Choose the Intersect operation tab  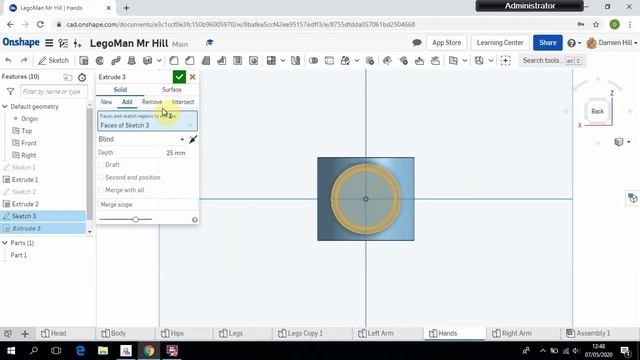tap(183, 102)
